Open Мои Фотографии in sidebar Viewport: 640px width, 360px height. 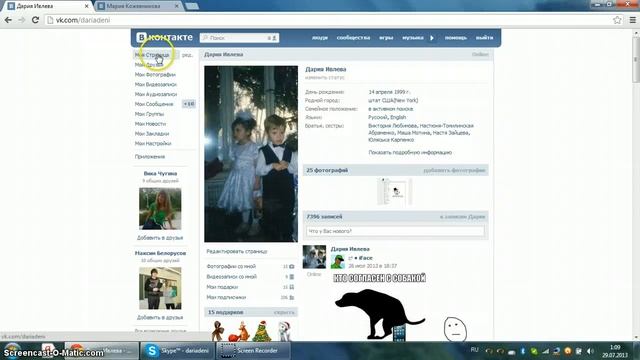click(155, 75)
